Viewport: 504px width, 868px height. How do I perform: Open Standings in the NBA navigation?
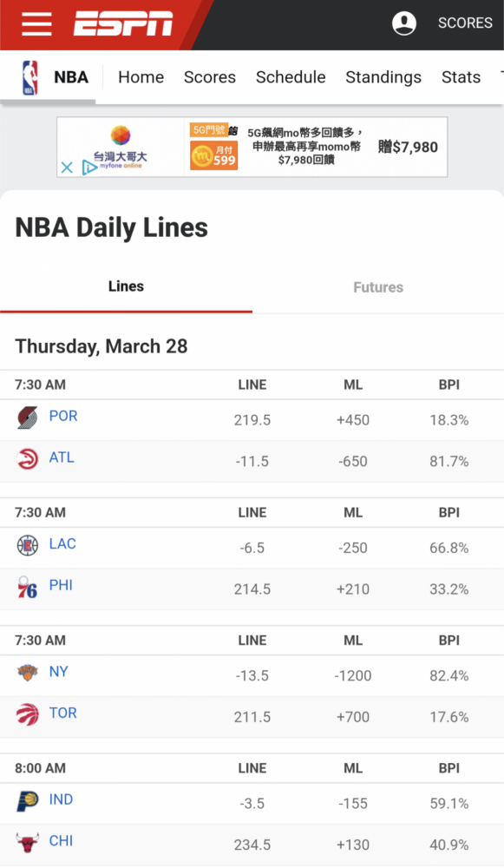pos(383,77)
